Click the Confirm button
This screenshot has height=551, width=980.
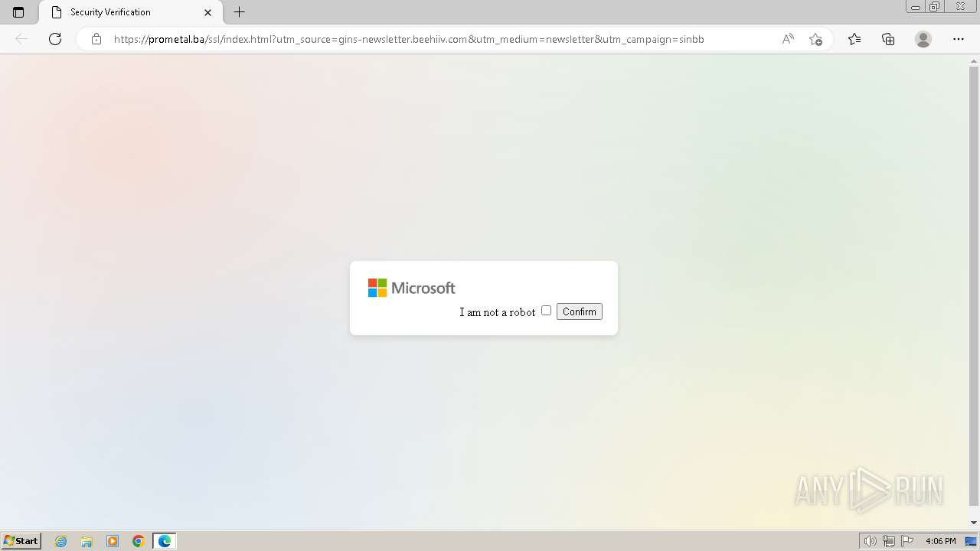pos(580,311)
